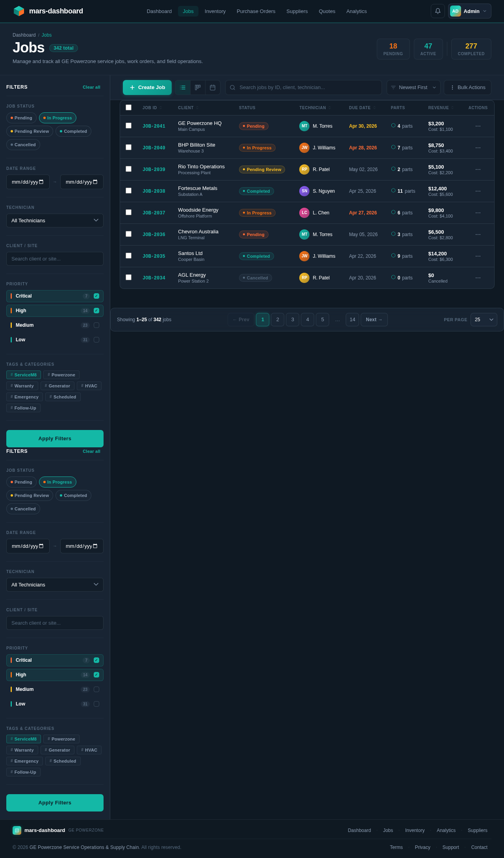Open start date picker in top filters
Viewport: 504px width, 858px height.
[41, 182]
